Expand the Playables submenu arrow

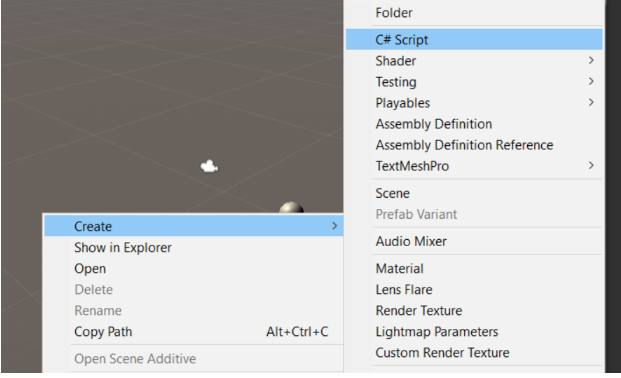591,102
